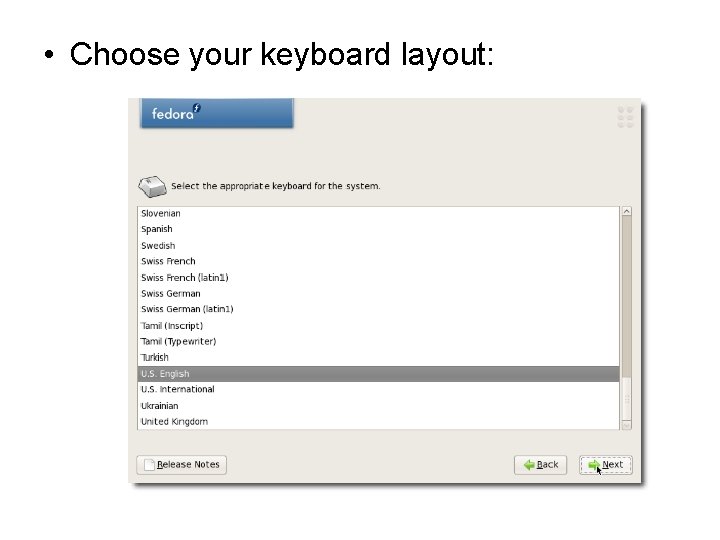This screenshot has width=720, height=540.
Task: Click the Release Notes document icon
Action: (x=150, y=464)
